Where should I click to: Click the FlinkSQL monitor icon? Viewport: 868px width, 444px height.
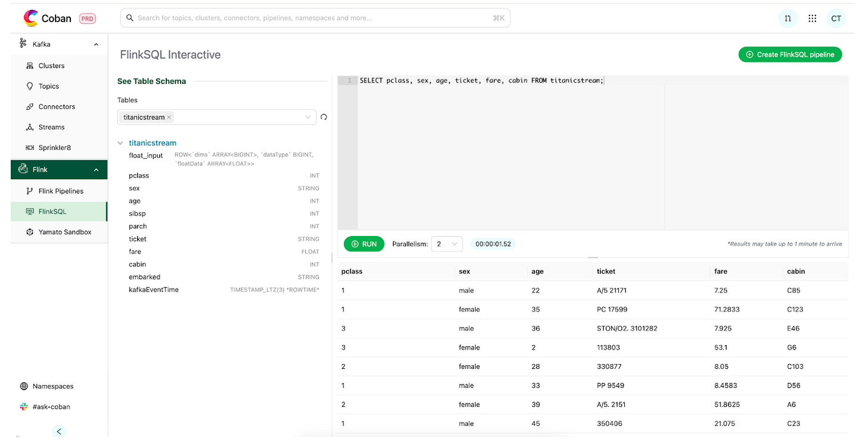30,212
